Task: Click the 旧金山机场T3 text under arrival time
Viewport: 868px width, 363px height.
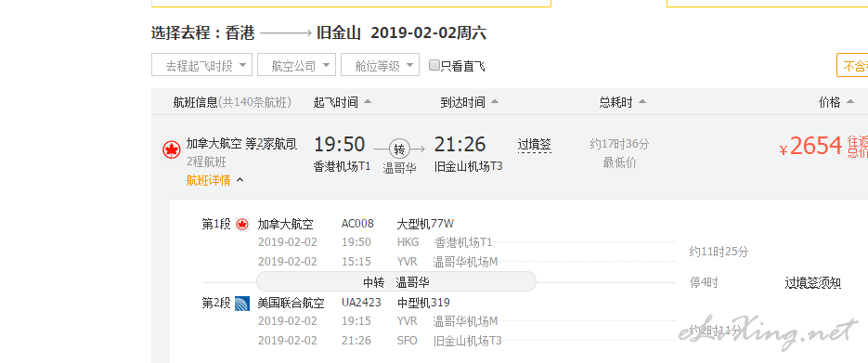Action: tap(469, 166)
